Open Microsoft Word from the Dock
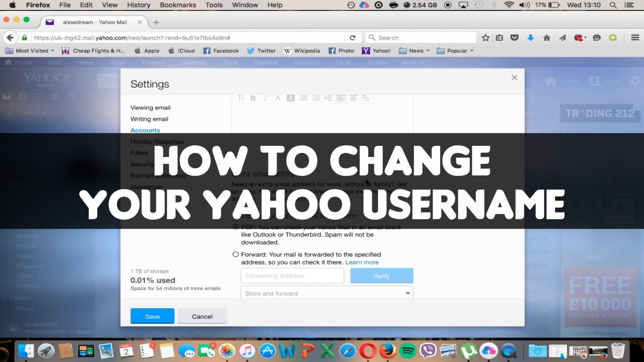 pyautogui.click(x=287, y=350)
